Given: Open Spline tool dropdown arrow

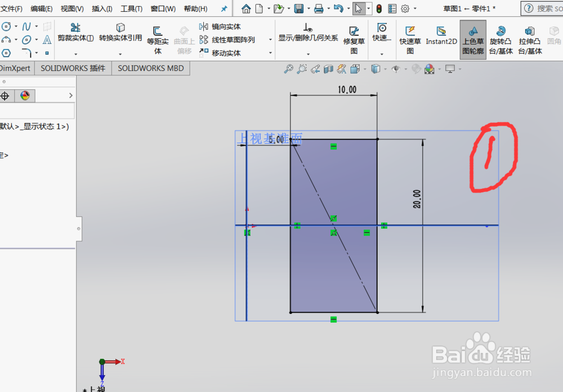Looking at the screenshot, I should tap(37, 26).
